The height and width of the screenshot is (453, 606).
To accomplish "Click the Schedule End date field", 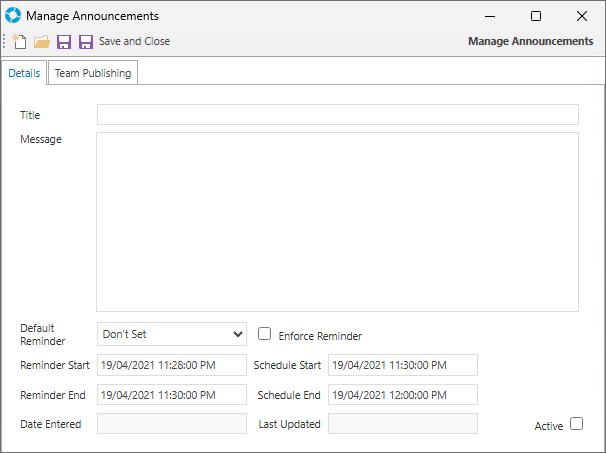I will coord(402,395).
